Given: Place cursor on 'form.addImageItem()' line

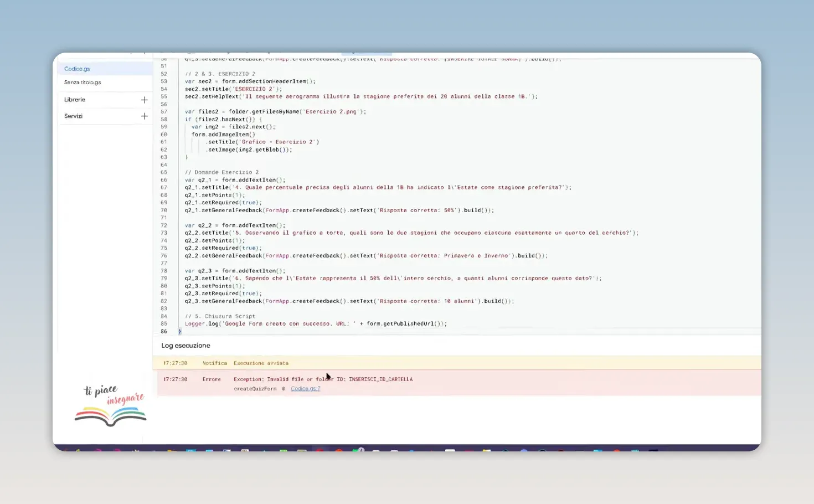Looking at the screenshot, I should point(223,134).
